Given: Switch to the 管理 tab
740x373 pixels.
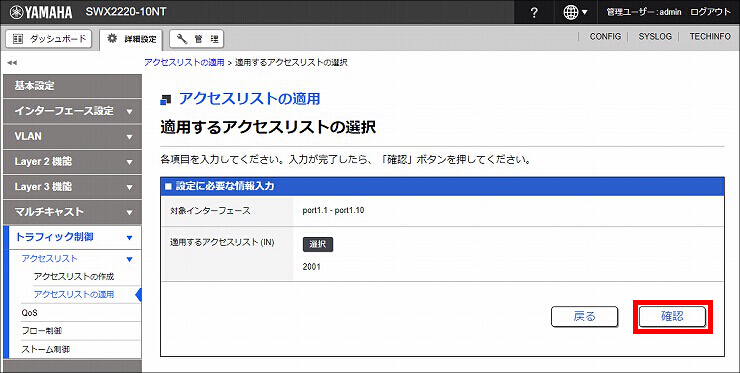Looking at the screenshot, I should [x=196, y=39].
